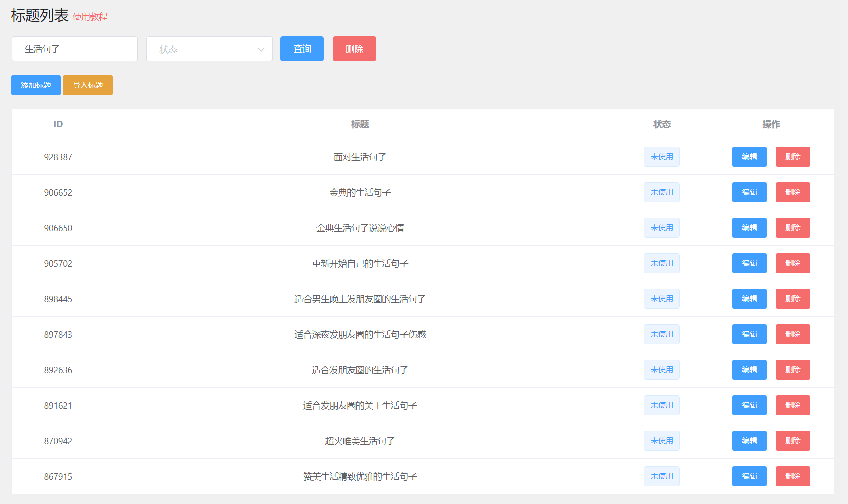Edit the row 金典生活句子说说心情
Screen dimensions: 848x504
(749, 228)
